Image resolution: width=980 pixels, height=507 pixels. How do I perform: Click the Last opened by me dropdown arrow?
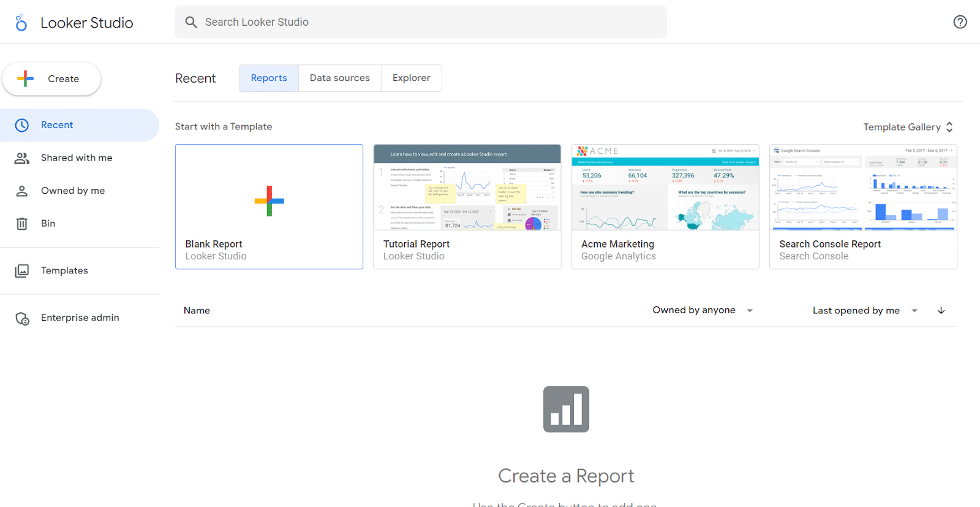(x=914, y=311)
